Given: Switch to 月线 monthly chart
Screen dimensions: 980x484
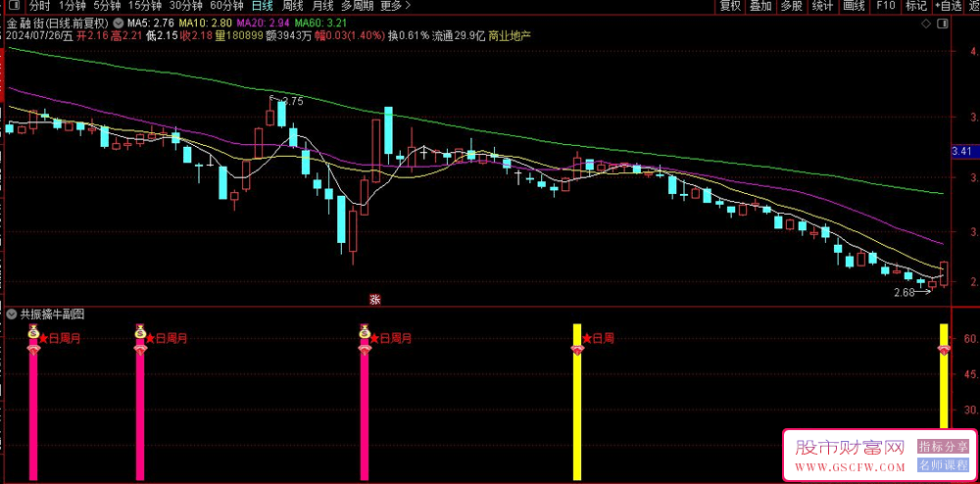Looking at the screenshot, I should (322, 6).
